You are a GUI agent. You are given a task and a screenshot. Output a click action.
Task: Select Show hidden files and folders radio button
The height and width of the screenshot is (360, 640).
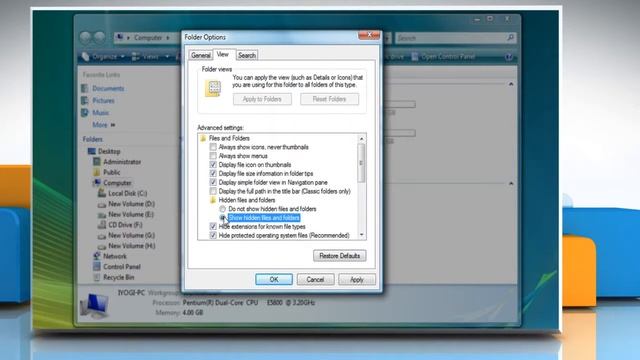coord(223,218)
